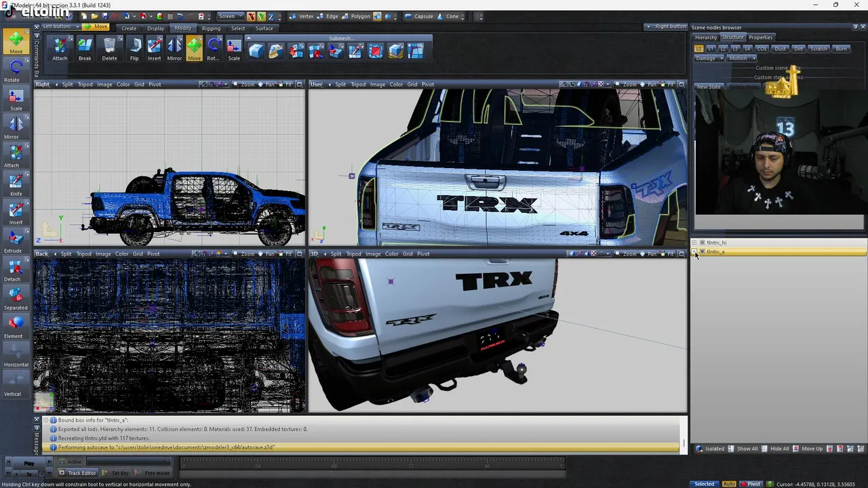
Task: Click the Cone primitive tool
Action: tap(448, 16)
